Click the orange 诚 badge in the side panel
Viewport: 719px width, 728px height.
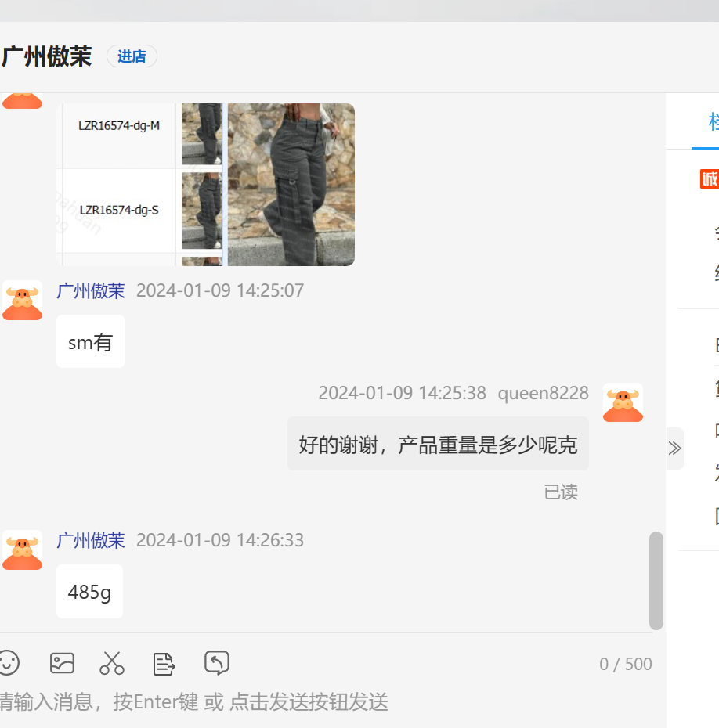pyautogui.click(x=709, y=179)
